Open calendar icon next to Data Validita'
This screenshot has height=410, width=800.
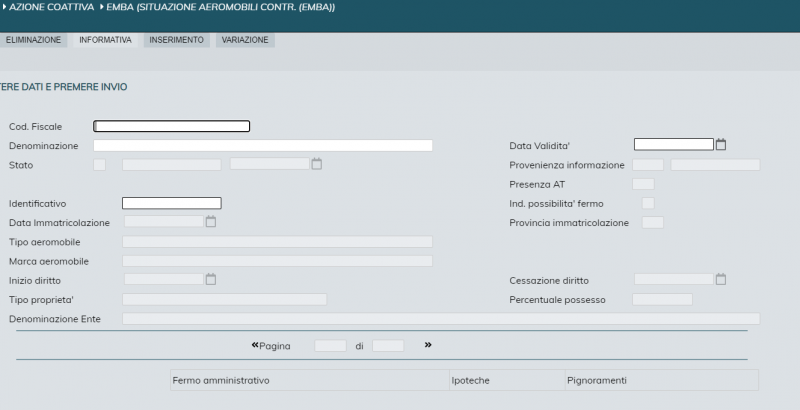721,145
